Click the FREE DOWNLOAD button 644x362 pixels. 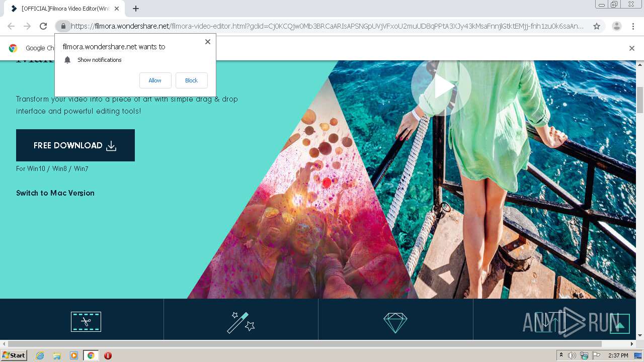75,145
